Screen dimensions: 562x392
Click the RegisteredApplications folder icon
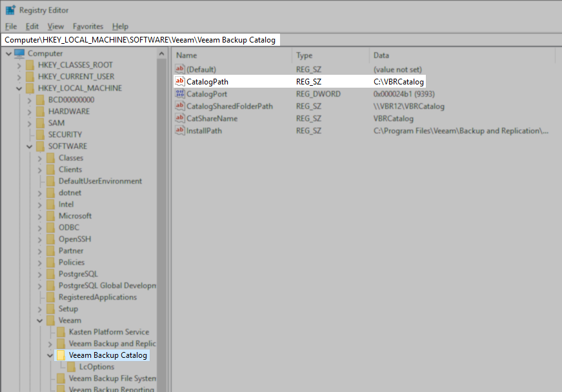(x=51, y=297)
